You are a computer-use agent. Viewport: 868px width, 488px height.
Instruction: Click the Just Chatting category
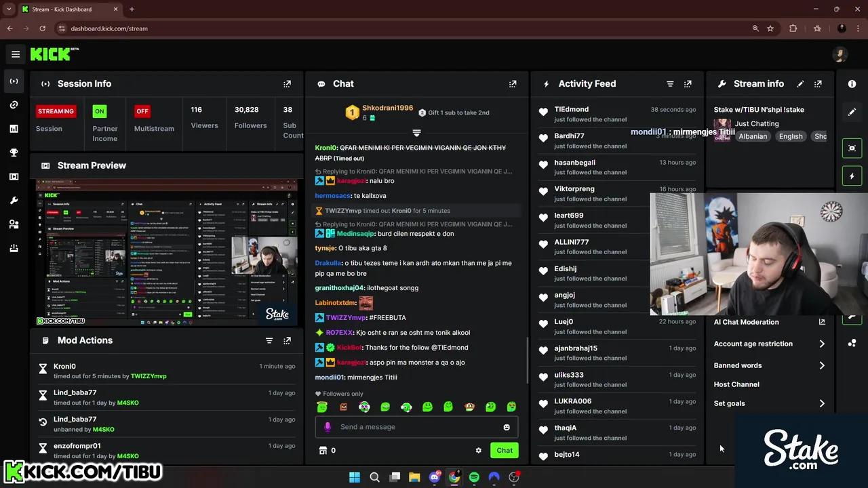pyautogui.click(x=757, y=124)
